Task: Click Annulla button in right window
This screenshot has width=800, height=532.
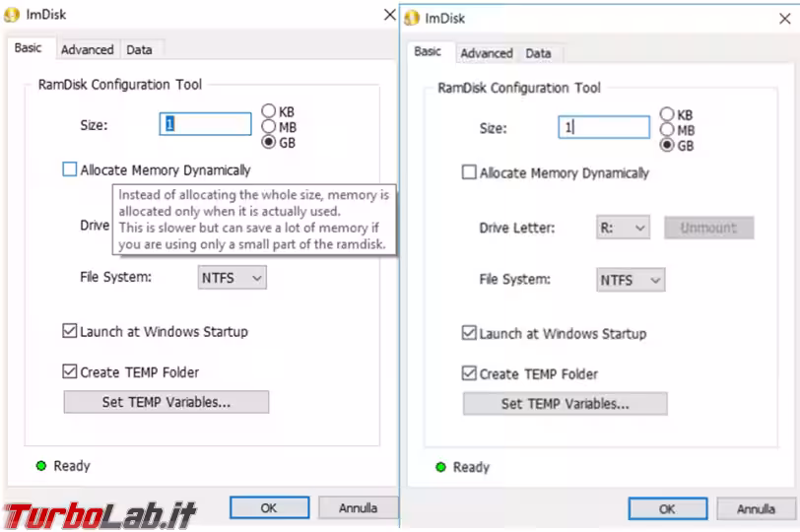Action: 756,509
